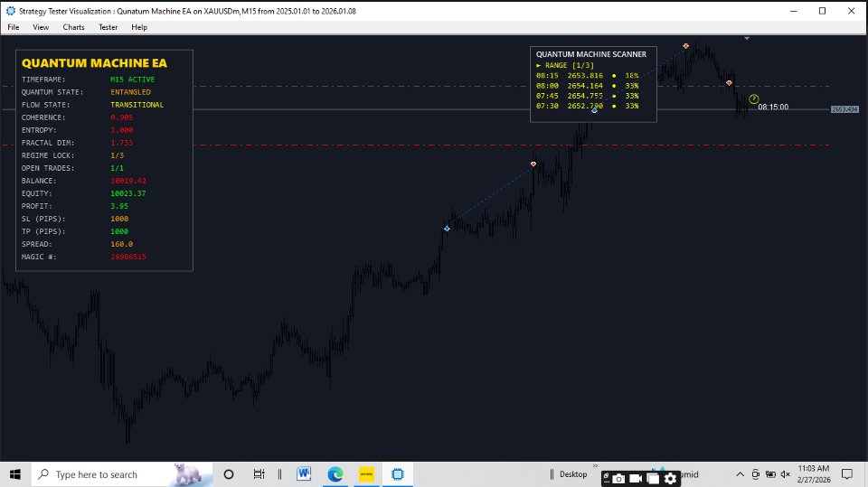Screen dimensions: 868x487
Task: Click the entropy value 1.000
Action: tap(121, 130)
